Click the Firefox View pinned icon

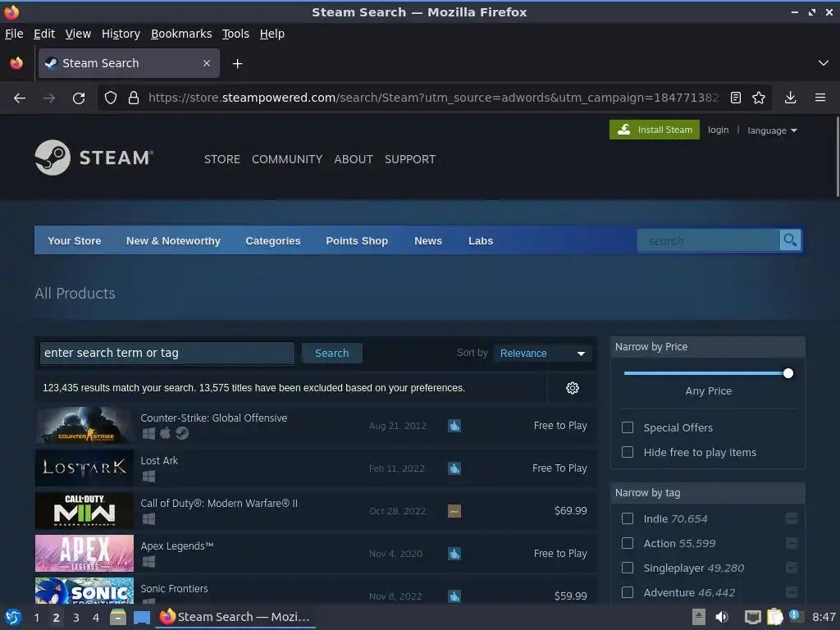[16, 63]
